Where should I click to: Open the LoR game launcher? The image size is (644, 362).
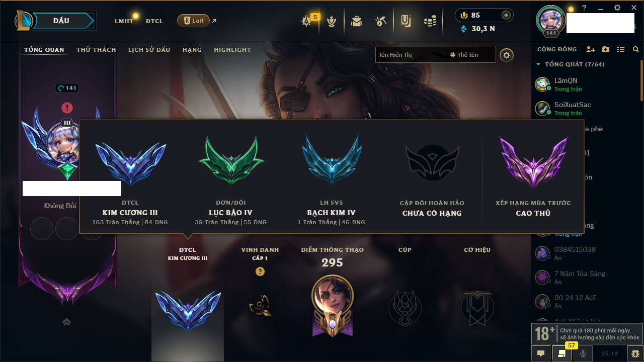click(193, 21)
